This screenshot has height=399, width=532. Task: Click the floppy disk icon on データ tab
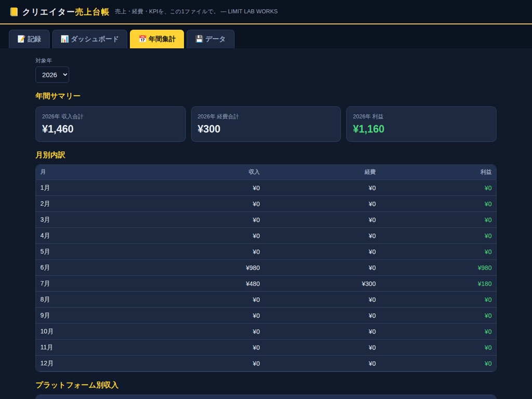tap(199, 39)
